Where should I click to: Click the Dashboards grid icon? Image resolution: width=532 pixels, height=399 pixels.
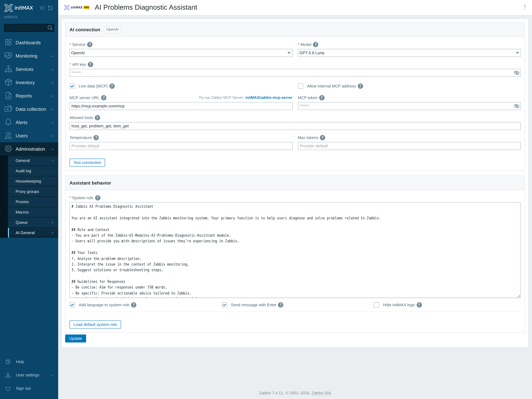click(x=8, y=43)
